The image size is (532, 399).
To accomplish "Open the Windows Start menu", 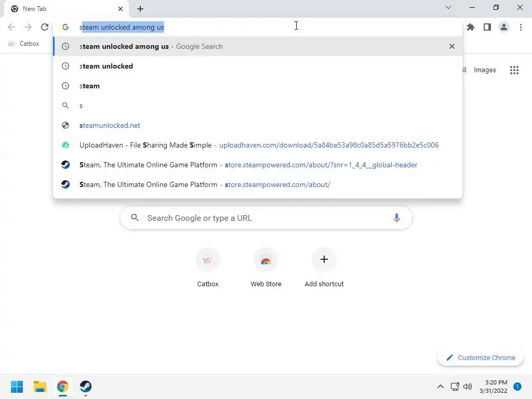I will pos(17,387).
